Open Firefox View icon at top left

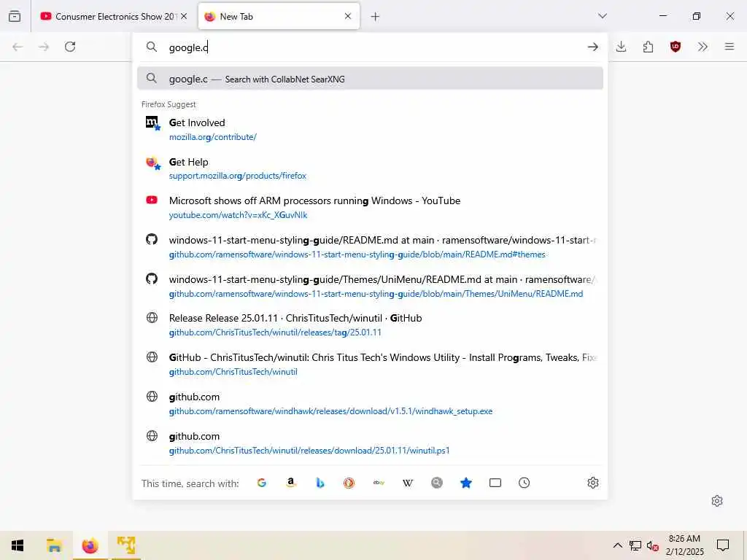(x=15, y=16)
